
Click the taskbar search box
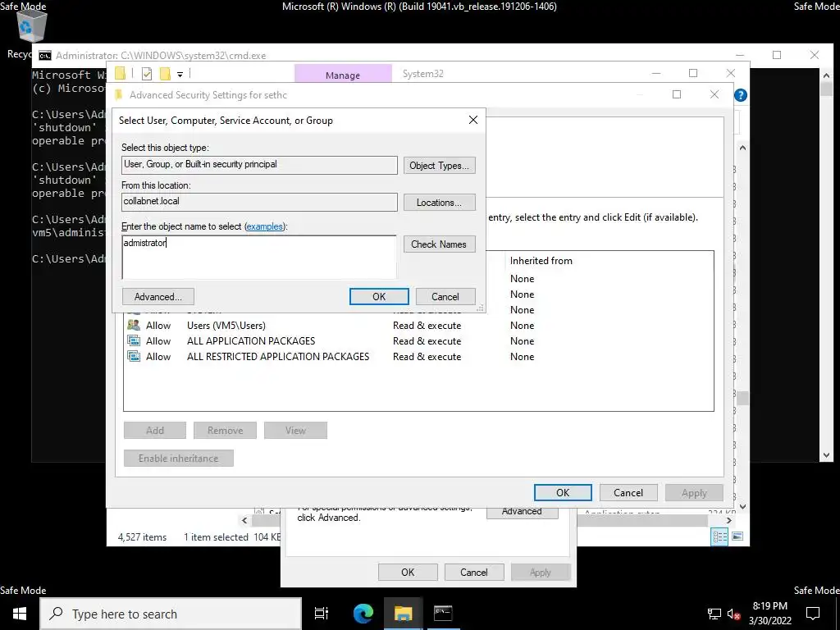coord(171,614)
